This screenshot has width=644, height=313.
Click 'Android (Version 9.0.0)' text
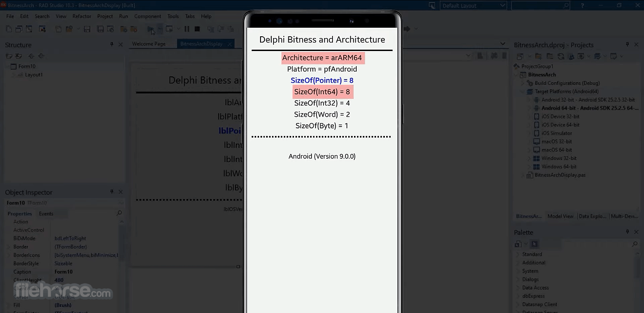[x=322, y=156]
